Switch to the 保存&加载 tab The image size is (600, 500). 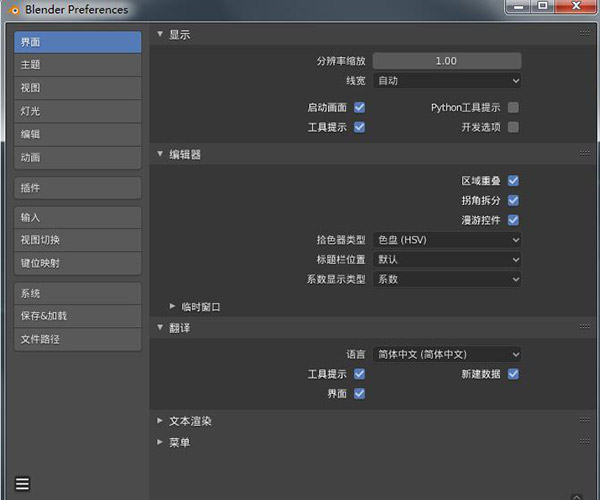tap(78, 316)
